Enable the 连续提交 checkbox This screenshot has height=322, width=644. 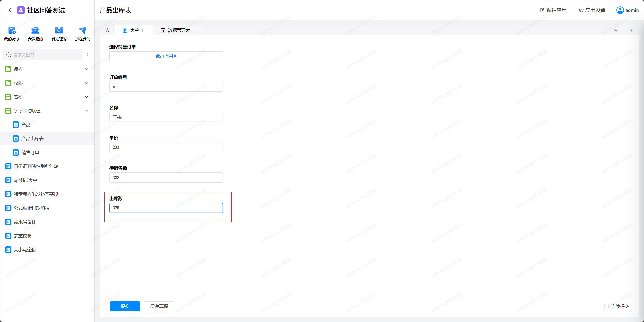coord(606,306)
